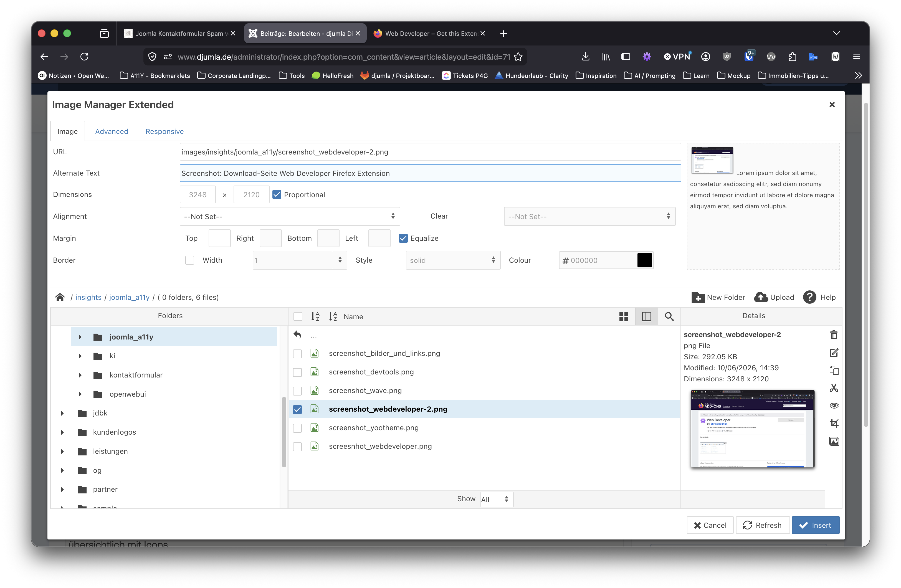Click the New Folder button
Screen dimensions: 901x588
tap(718, 297)
